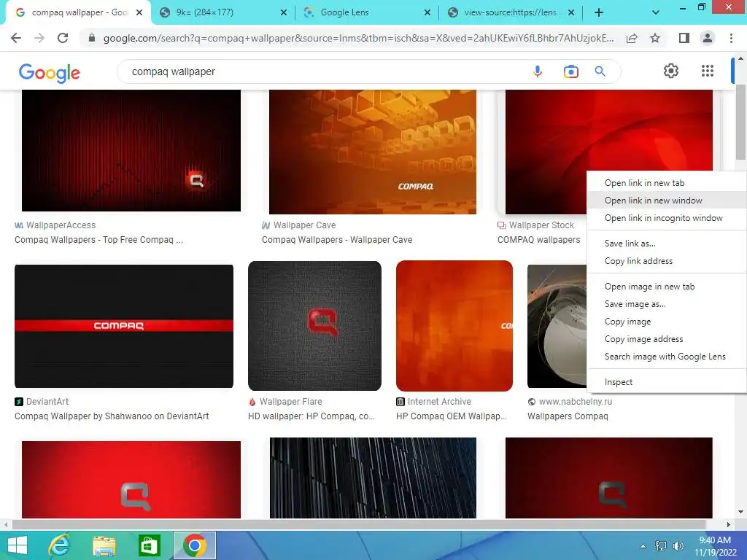Image resolution: width=747 pixels, height=560 pixels.
Task: Open the Wallpaper Flare gray Compaq thumbnail
Action: point(314,326)
